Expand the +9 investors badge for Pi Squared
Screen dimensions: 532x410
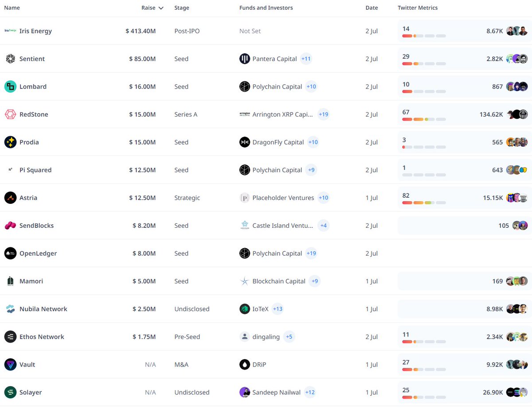[311, 170]
